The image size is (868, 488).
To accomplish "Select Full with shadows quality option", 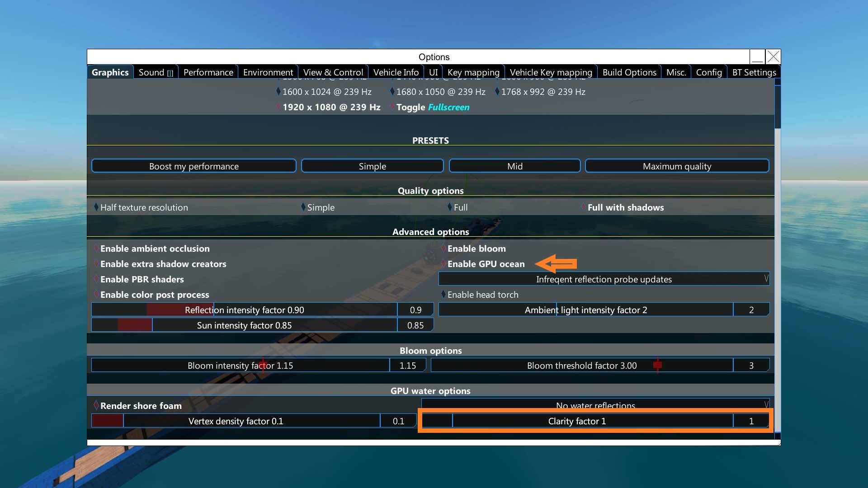I will [625, 207].
